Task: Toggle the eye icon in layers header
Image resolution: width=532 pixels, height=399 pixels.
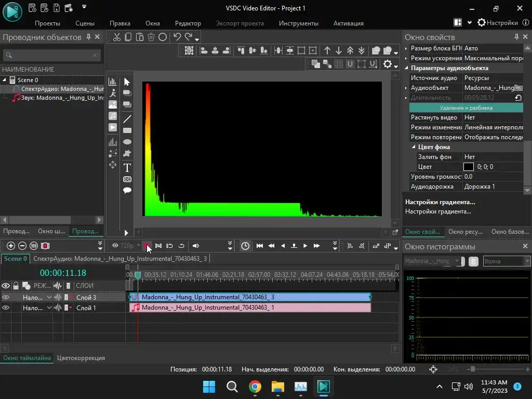Action: pyautogui.click(x=6, y=286)
